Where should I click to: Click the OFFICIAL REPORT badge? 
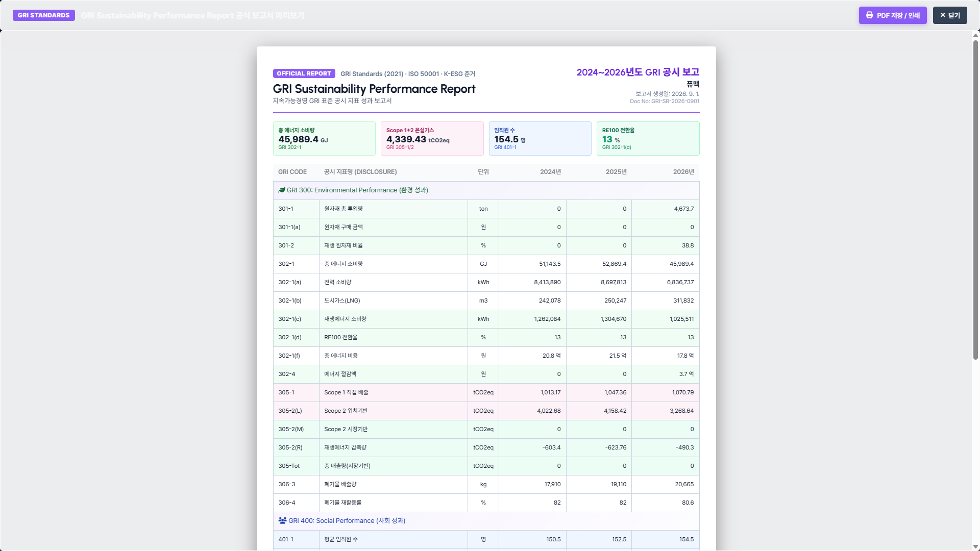pyautogui.click(x=304, y=73)
